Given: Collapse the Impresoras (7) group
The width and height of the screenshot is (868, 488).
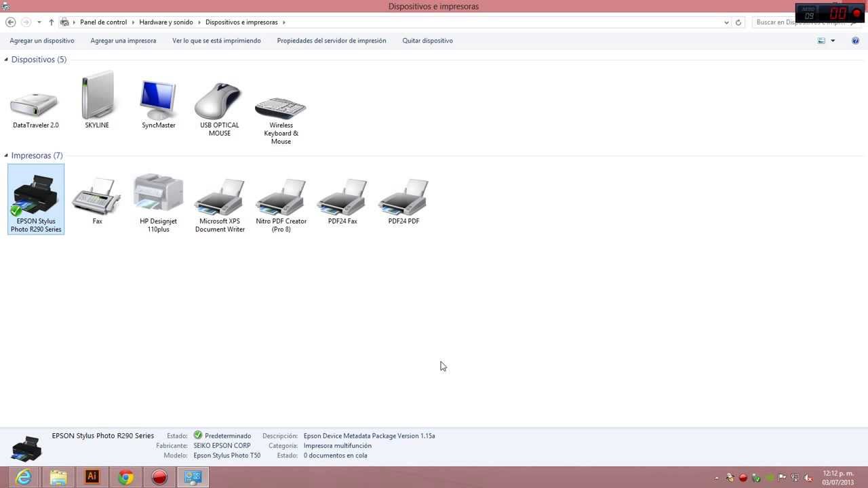Looking at the screenshot, I should pyautogui.click(x=6, y=156).
